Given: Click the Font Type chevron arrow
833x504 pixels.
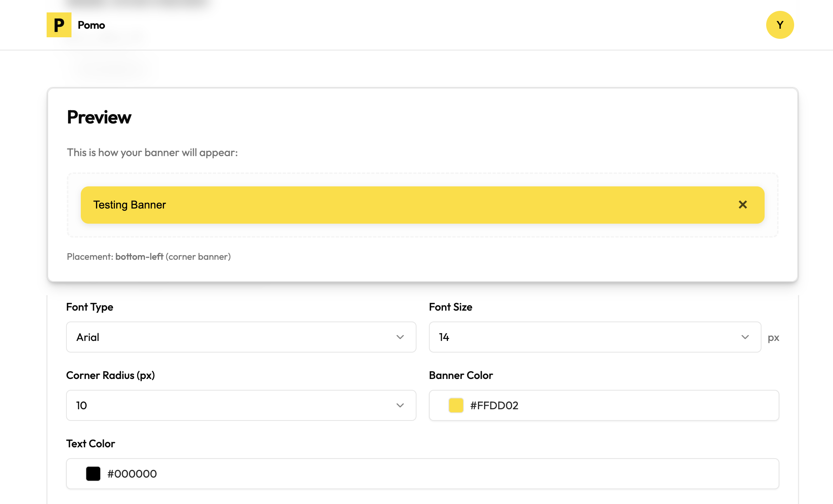Looking at the screenshot, I should (x=400, y=337).
